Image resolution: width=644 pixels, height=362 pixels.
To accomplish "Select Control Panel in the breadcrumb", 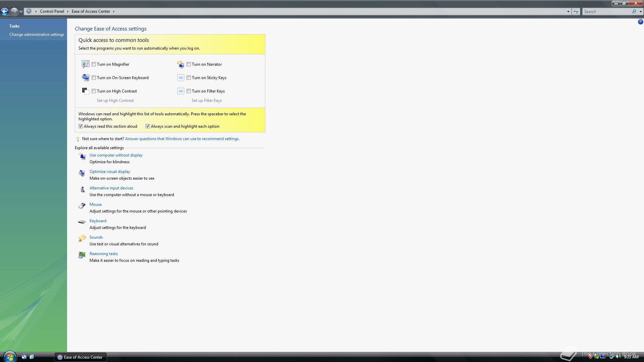I will click(x=52, y=11).
